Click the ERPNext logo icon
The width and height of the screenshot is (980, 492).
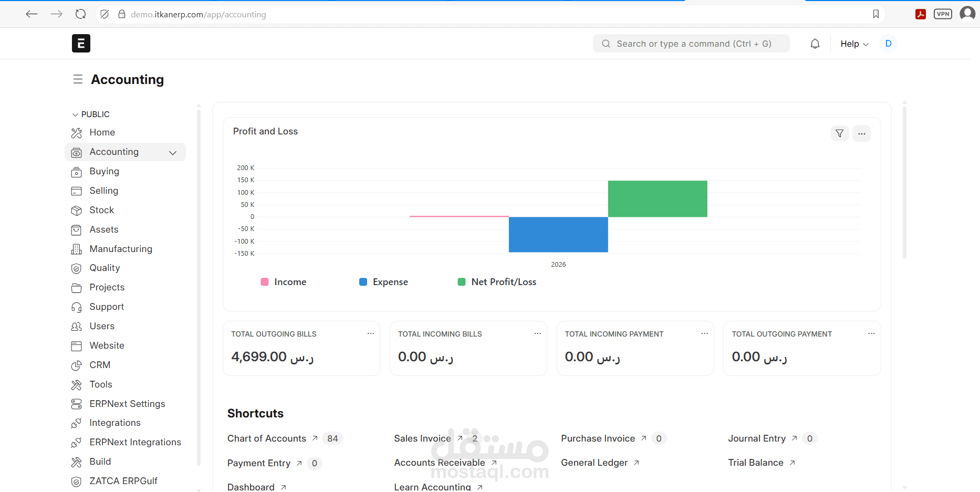coord(81,43)
